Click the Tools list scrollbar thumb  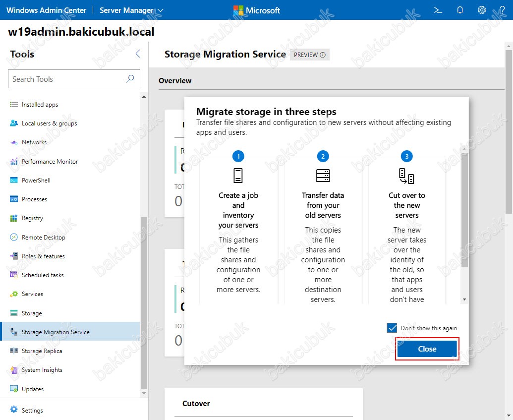[x=144, y=303]
